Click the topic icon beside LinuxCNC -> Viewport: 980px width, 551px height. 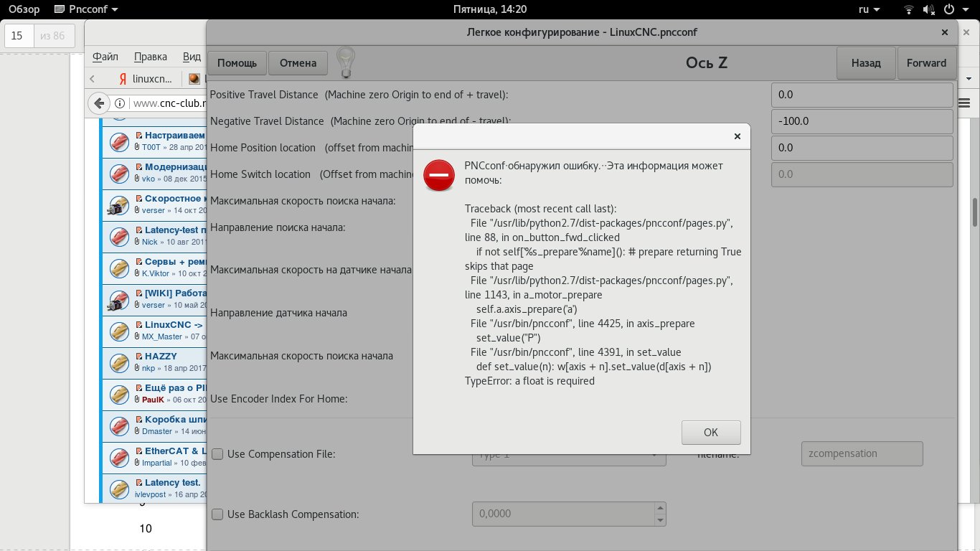pyautogui.click(x=118, y=332)
